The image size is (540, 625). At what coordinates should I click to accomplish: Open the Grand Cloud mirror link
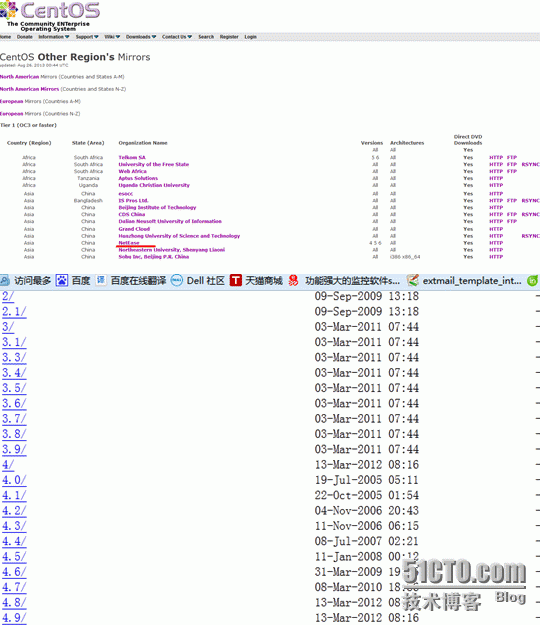click(134, 229)
